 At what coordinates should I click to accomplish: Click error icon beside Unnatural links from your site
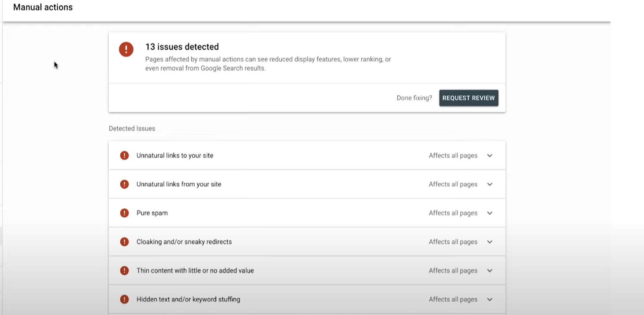click(x=125, y=184)
